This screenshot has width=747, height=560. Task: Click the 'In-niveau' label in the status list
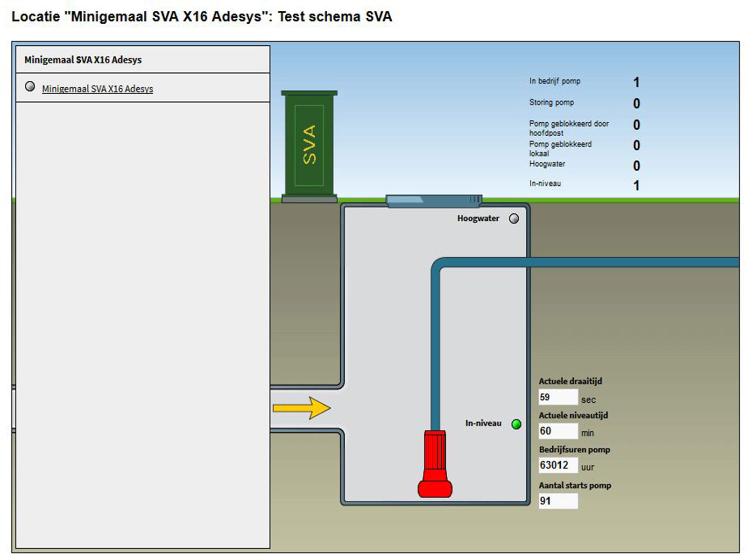click(545, 183)
